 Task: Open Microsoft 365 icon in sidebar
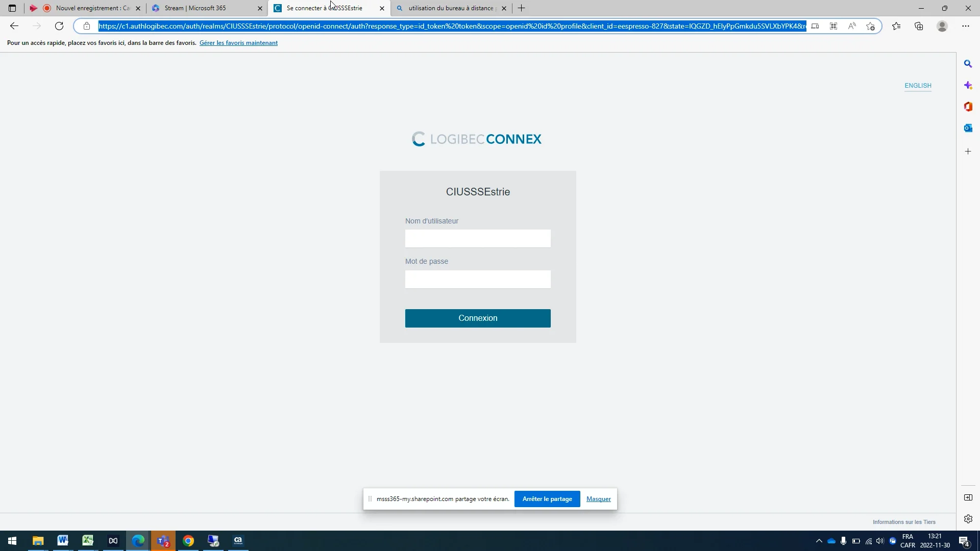pos(968,107)
